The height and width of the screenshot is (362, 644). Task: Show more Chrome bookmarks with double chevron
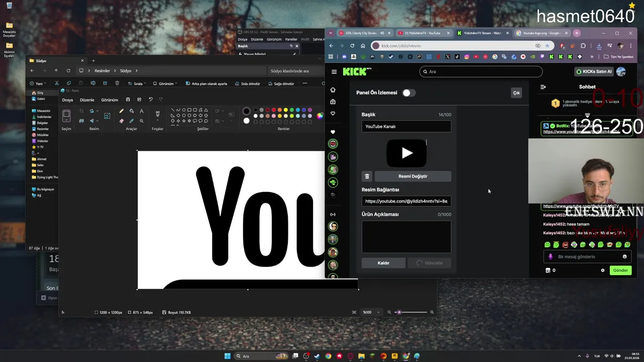point(592,57)
